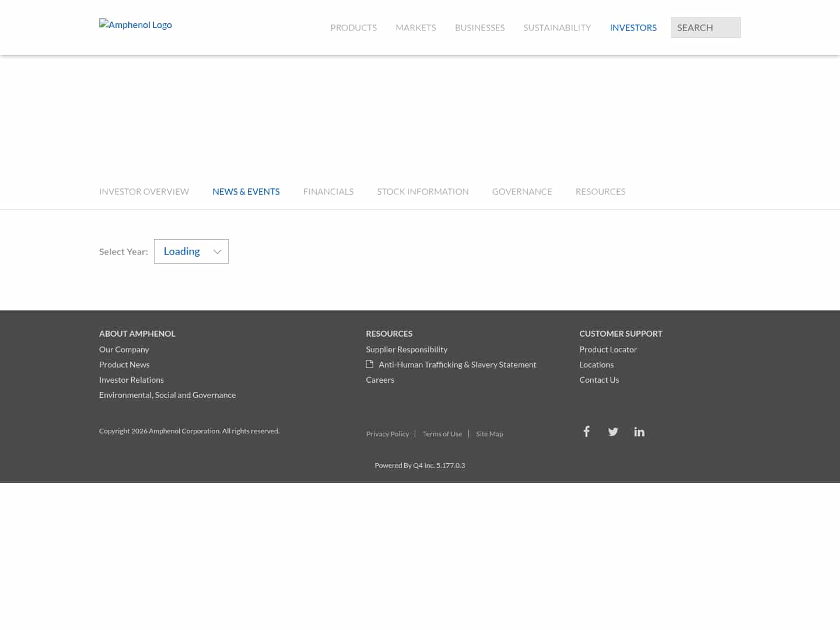Select the SEARCH input field

click(x=705, y=27)
